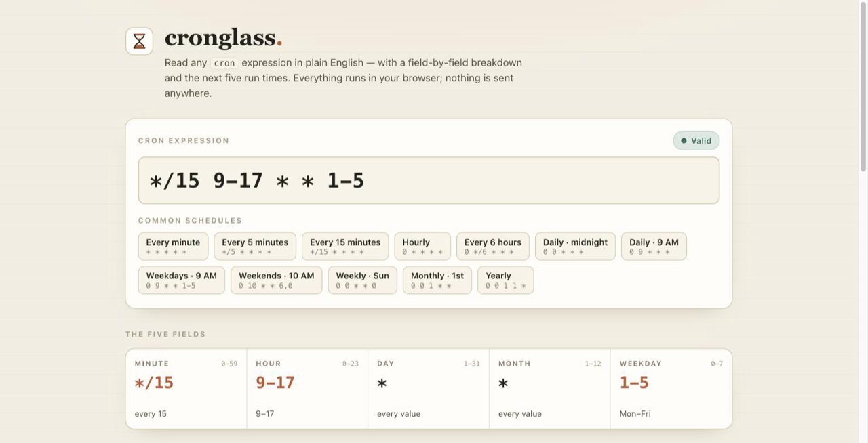Viewport: 868px width, 443px height.
Task: Apply the Yearly schedule preset
Action: (506, 280)
